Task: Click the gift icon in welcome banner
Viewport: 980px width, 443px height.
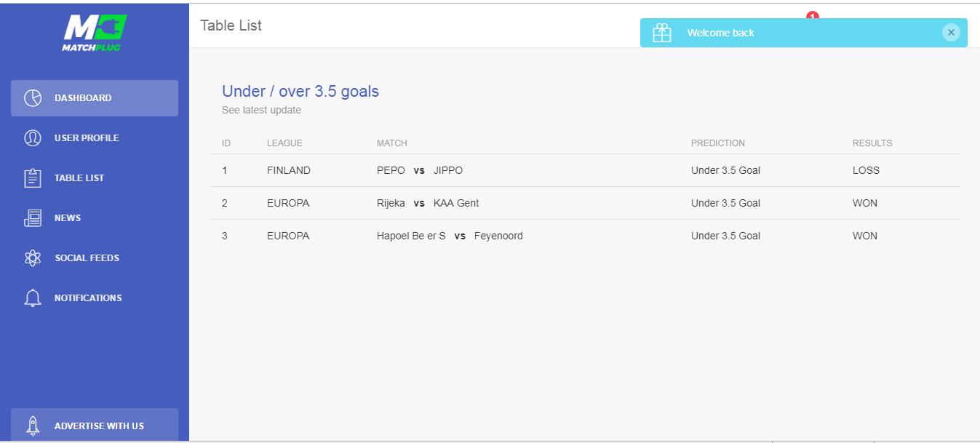Action: [x=662, y=33]
